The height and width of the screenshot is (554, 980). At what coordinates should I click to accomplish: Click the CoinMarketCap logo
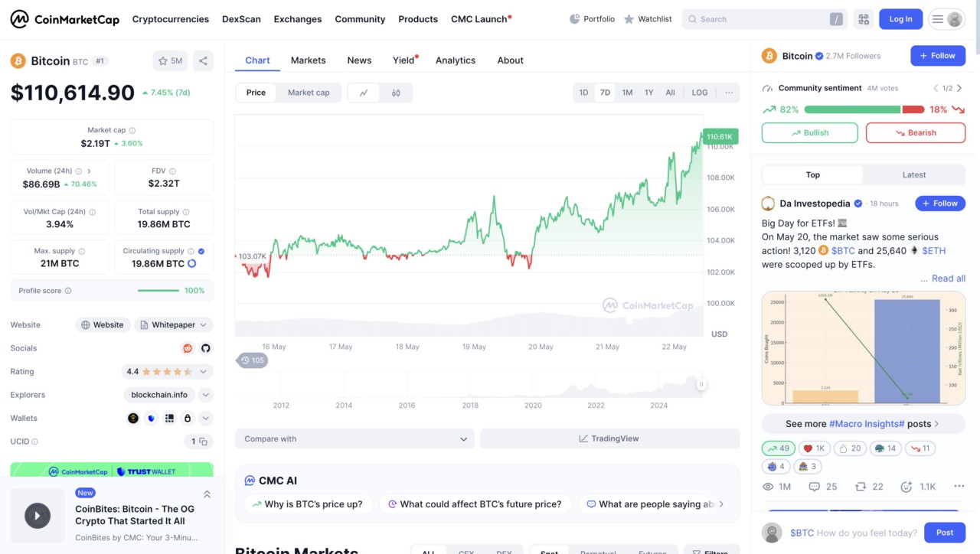64,18
